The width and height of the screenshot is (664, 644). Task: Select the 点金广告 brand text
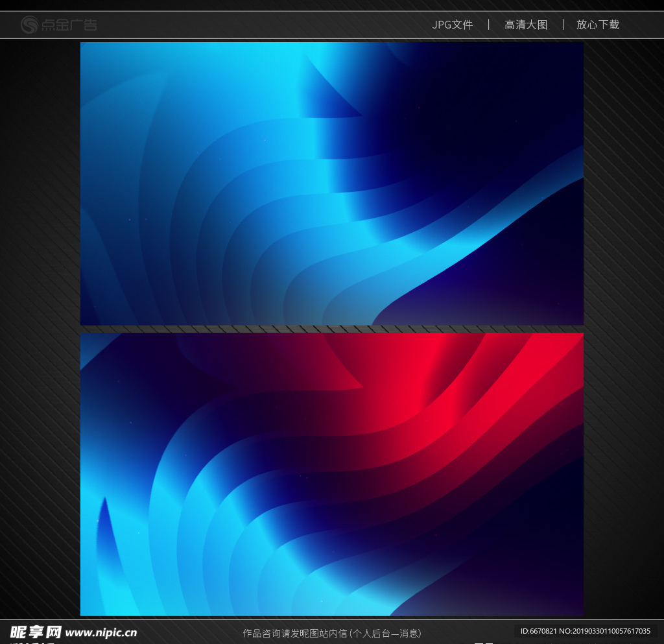tap(69, 25)
